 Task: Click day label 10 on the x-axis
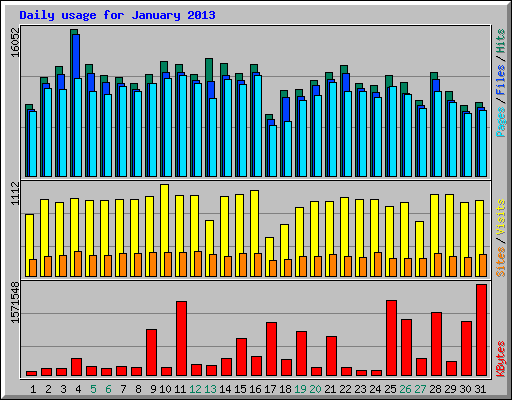tap(165, 389)
